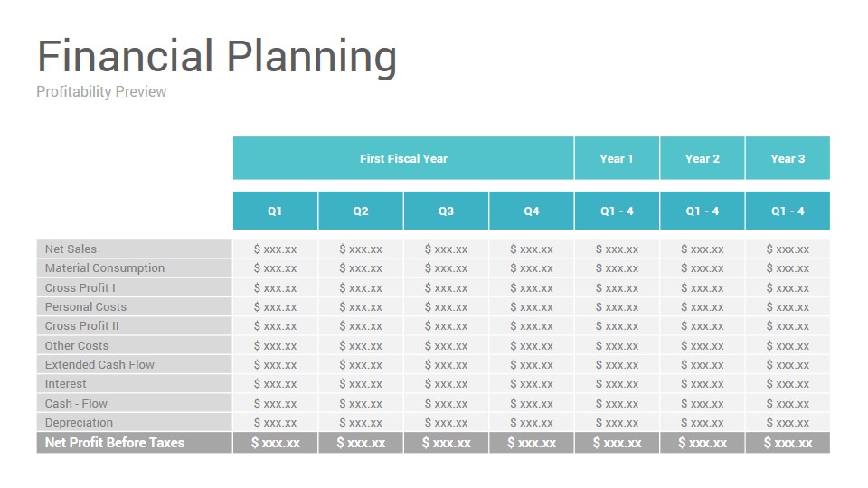Select the Material Consumption row label
Viewport: 868px width, 488px height.
tap(134, 268)
